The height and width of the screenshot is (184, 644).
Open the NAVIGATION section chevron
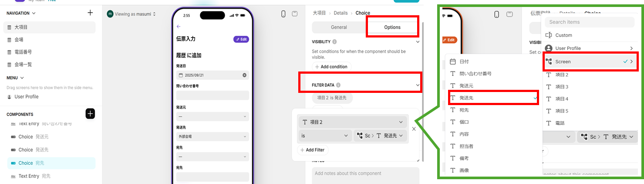34,14
